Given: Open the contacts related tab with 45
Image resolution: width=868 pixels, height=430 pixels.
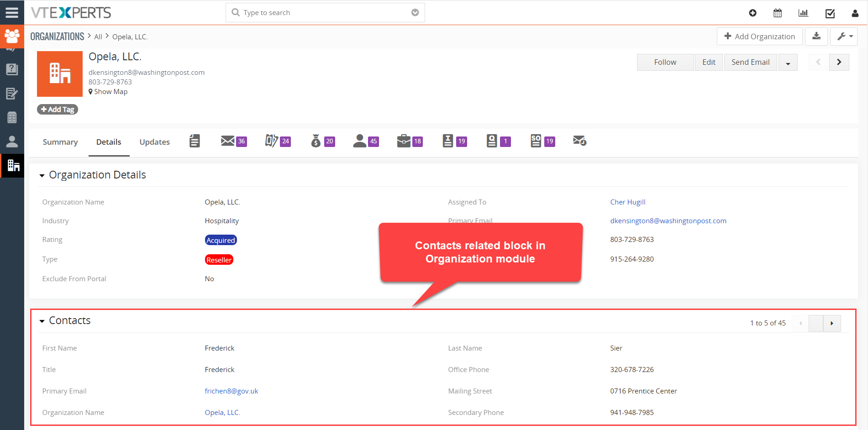Looking at the screenshot, I should coord(366,141).
